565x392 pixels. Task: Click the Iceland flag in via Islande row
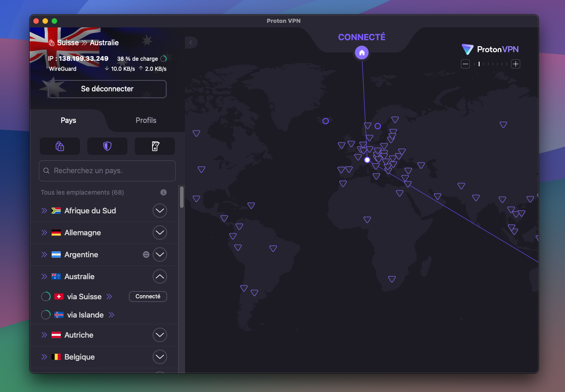59,315
